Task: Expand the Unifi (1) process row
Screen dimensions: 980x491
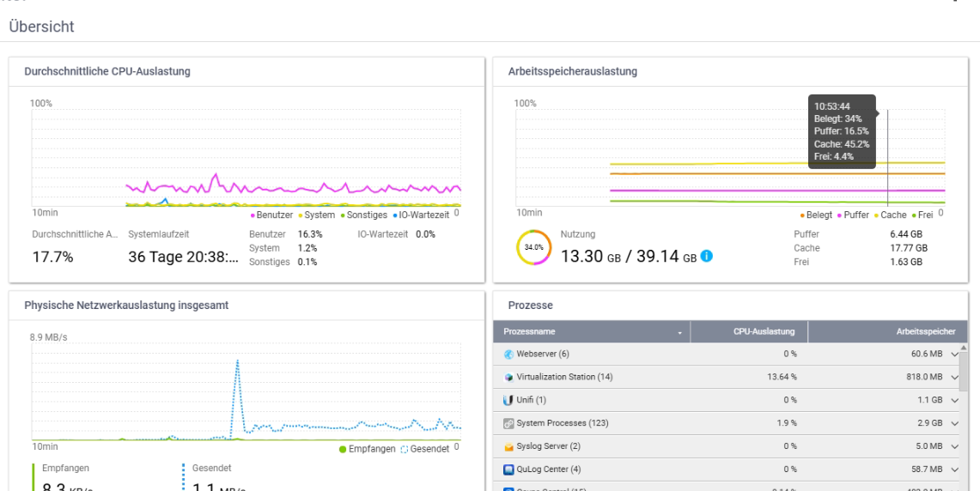Action: [954, 400]
